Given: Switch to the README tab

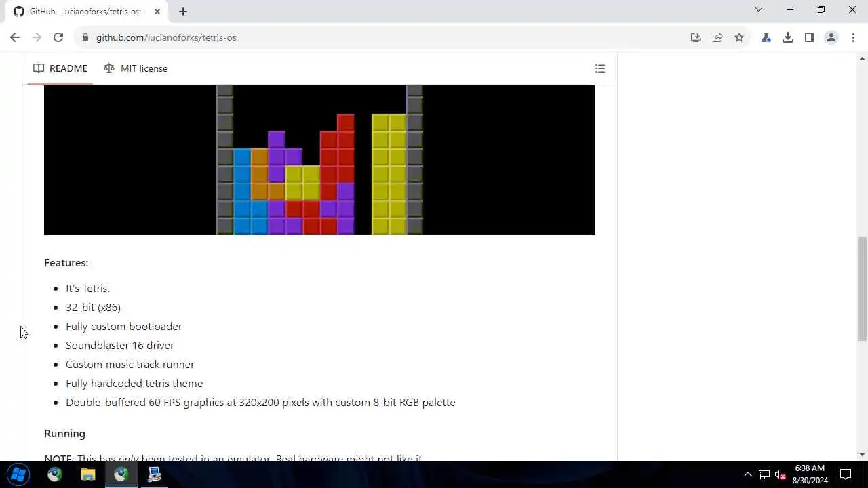Looking at the screenshot, I should [60, 68].
